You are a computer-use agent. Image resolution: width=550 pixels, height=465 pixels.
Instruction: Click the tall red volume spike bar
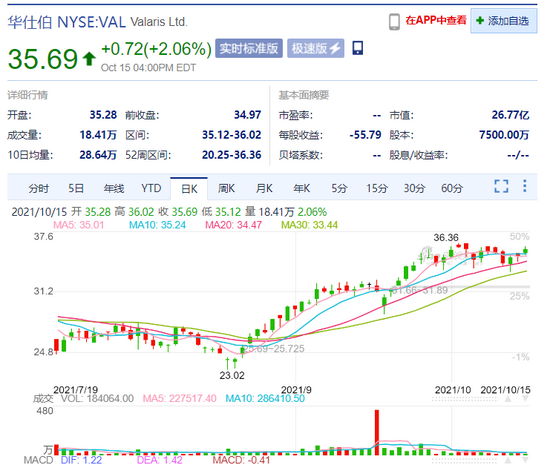[377, 432]
